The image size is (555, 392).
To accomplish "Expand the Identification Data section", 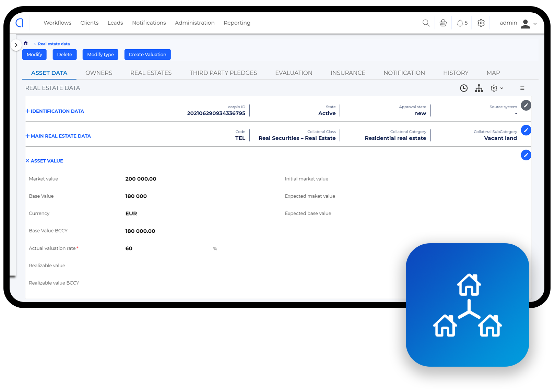I will (55, 111).
